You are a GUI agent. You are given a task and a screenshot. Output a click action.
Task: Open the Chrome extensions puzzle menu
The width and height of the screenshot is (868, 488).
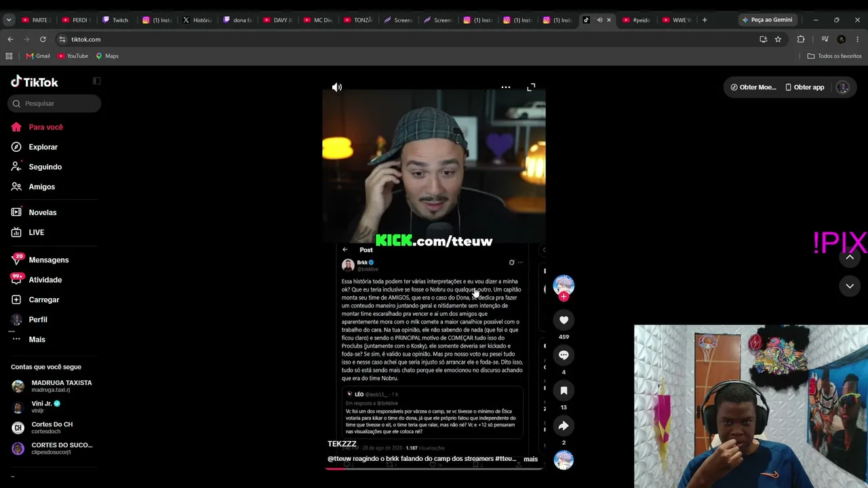click(801, 39)
